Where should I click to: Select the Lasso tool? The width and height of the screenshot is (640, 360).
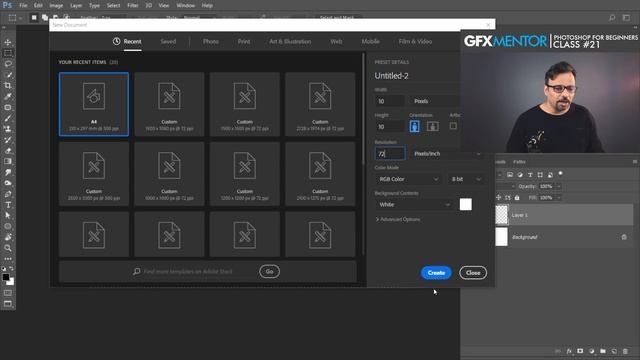[8, 64]
